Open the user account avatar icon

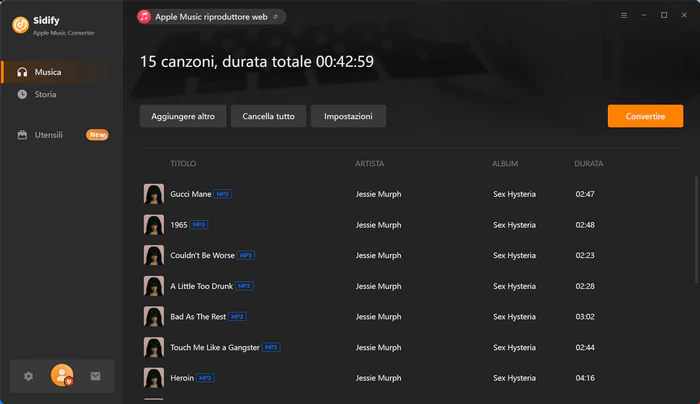[62, 375]
